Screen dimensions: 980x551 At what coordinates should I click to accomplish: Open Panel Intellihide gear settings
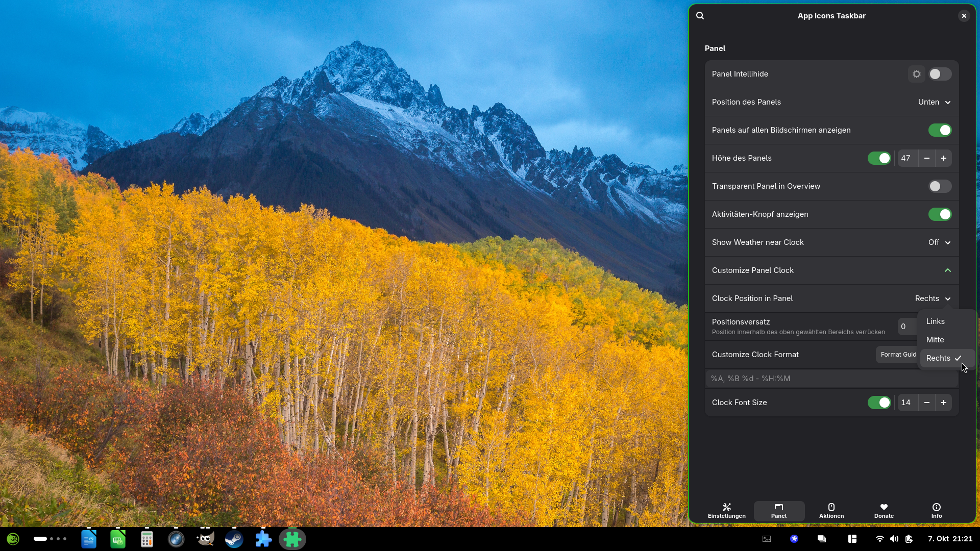point(917,74)
